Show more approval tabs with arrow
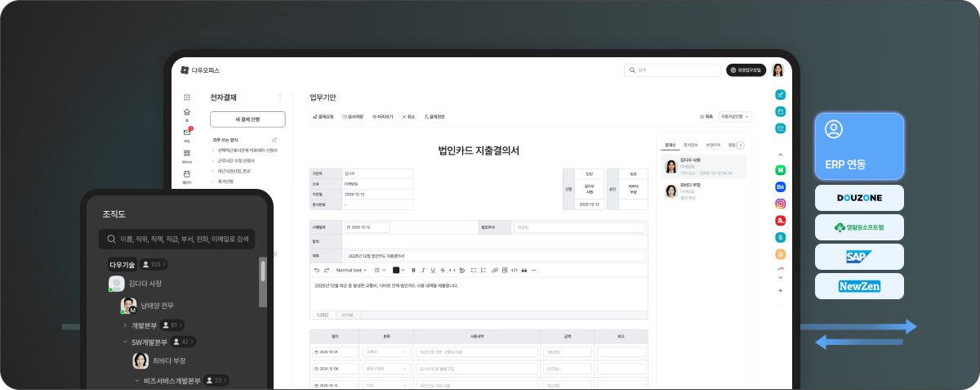The height and width of the screenshot is (390, 980). [x=741, y=145]
